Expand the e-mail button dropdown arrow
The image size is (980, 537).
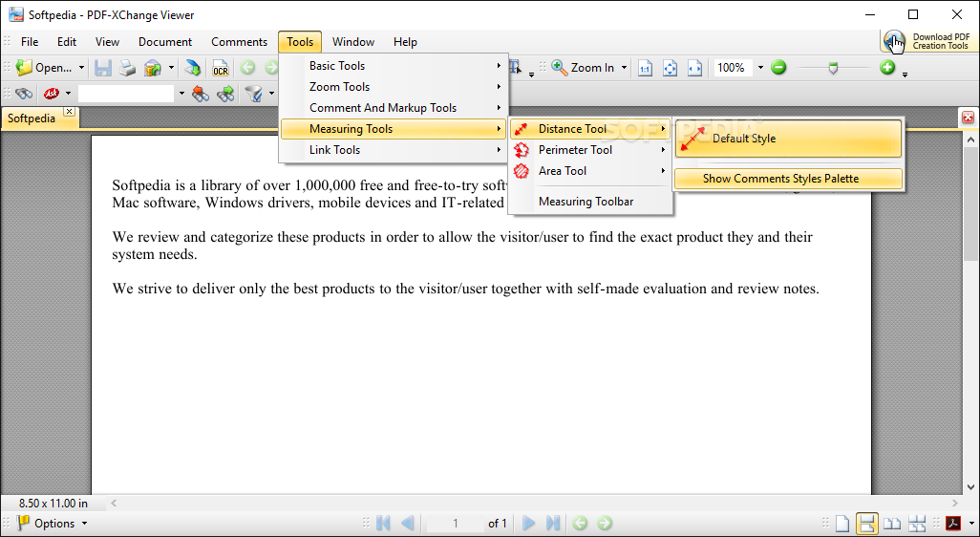[x=171, y=68]
